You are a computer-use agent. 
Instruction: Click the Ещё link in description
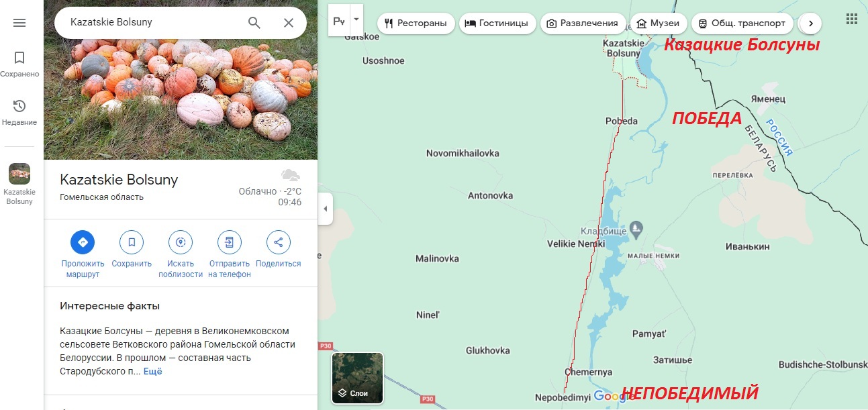[153, 371]
